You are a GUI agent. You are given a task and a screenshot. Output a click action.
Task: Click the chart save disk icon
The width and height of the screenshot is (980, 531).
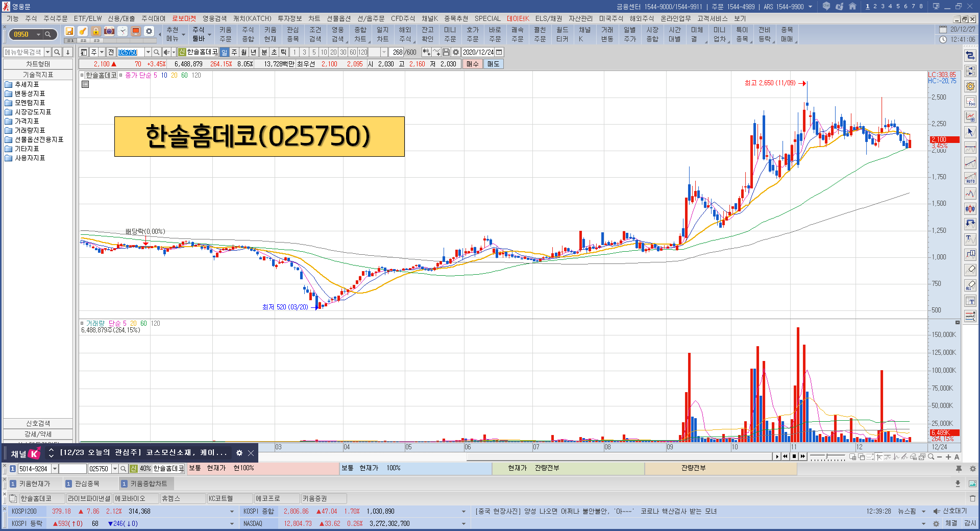tap(446, 52)
